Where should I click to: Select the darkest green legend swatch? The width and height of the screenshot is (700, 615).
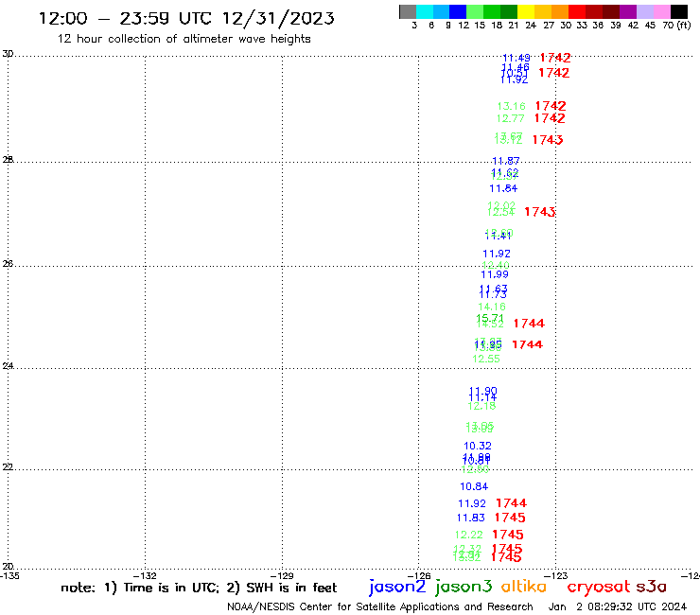[x=509, y=11]
